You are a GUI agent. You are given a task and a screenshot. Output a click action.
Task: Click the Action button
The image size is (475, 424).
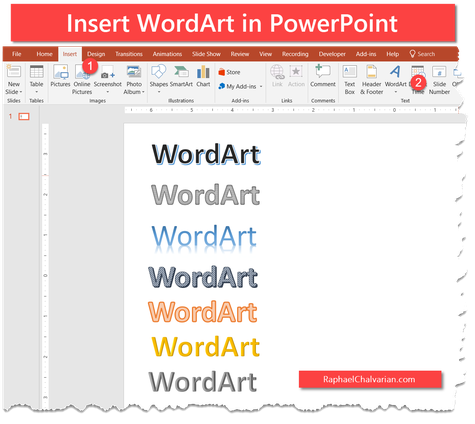point(296,76)
